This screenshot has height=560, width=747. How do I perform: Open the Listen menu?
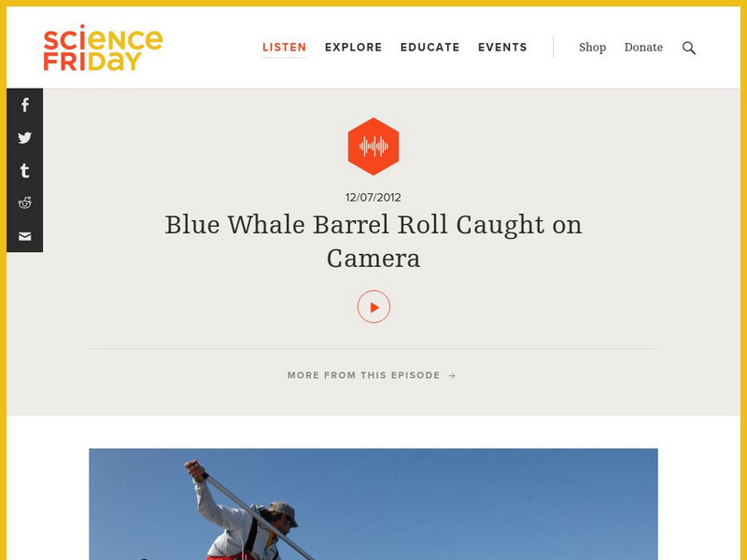[x=285, y=48]
